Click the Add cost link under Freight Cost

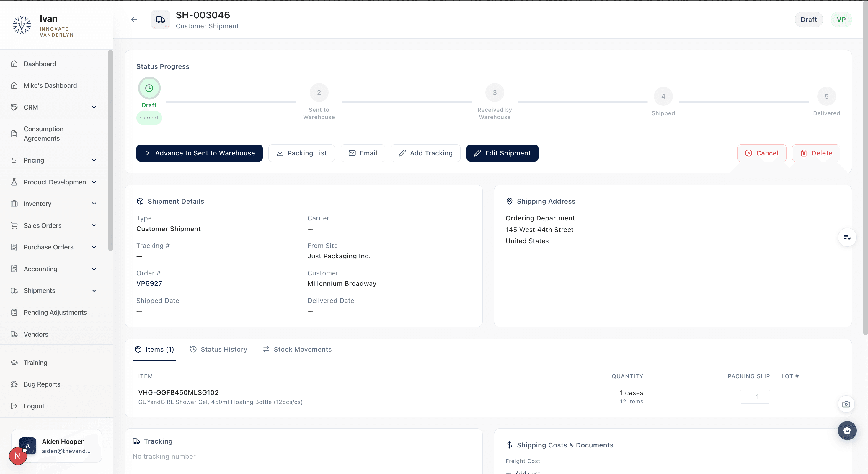(527, 472)
